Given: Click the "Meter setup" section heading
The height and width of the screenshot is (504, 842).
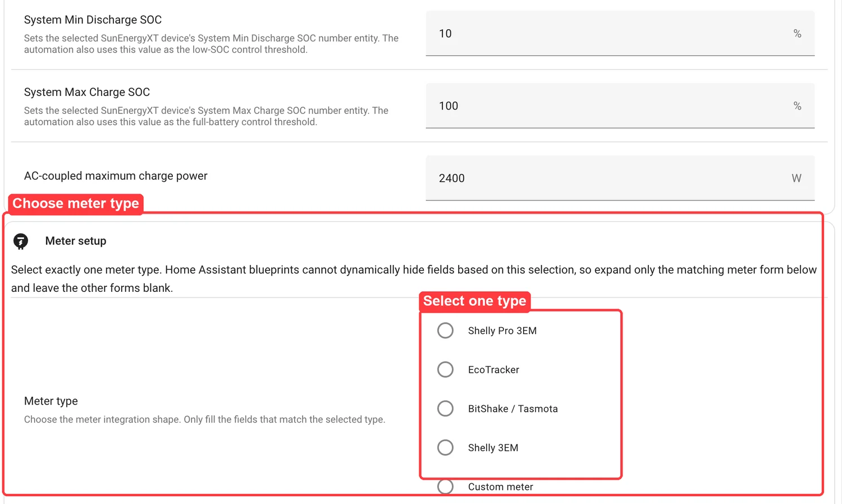Looking at the screenshot, I should (76, 241).
